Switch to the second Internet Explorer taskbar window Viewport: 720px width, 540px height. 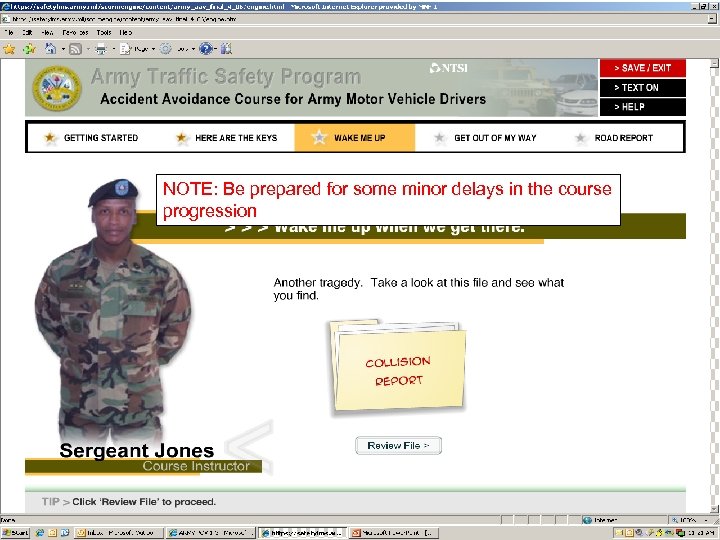(x=303, y=533)
